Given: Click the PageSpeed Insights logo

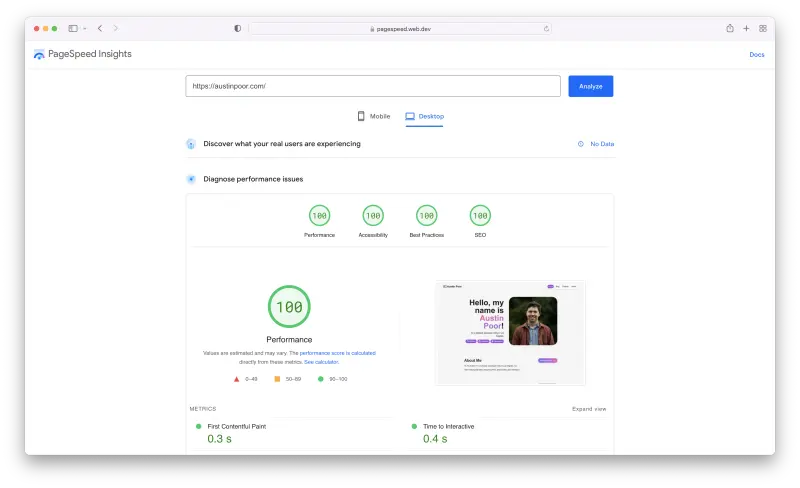Looking at the screenshot, I should tap(83, 54).
